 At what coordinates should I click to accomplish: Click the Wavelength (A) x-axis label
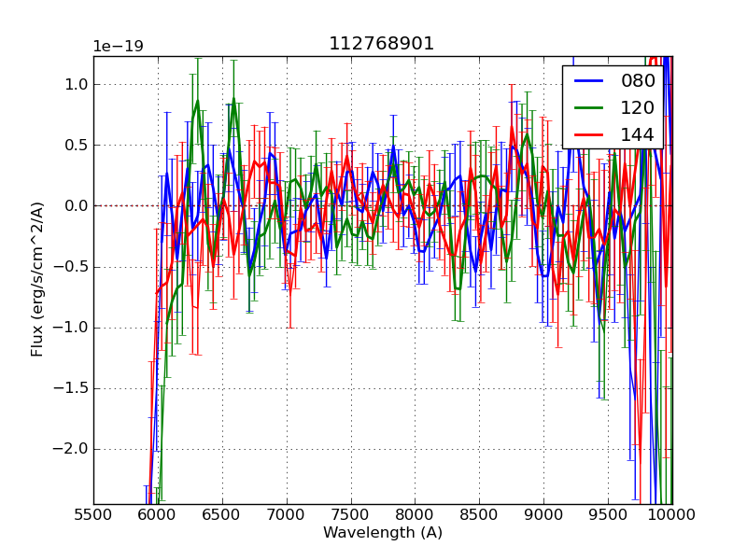[383, 533]
